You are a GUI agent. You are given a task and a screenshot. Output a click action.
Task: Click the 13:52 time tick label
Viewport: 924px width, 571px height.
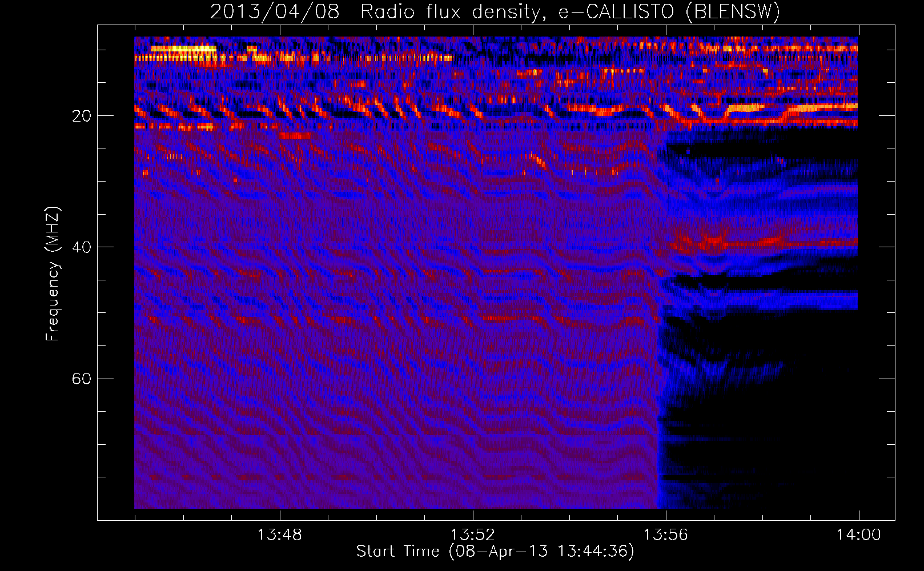pos(472,535)
